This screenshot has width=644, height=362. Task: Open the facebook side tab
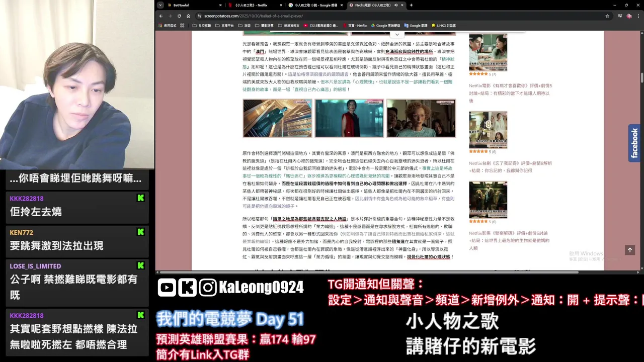tap(634, 143)
